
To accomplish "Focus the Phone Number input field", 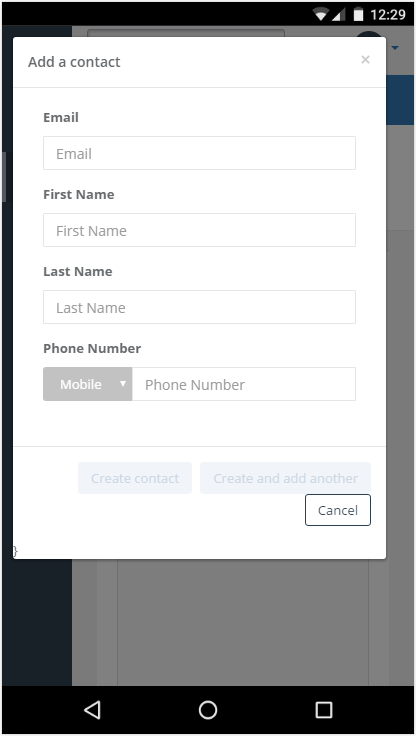I will click(x=244, y=384).
